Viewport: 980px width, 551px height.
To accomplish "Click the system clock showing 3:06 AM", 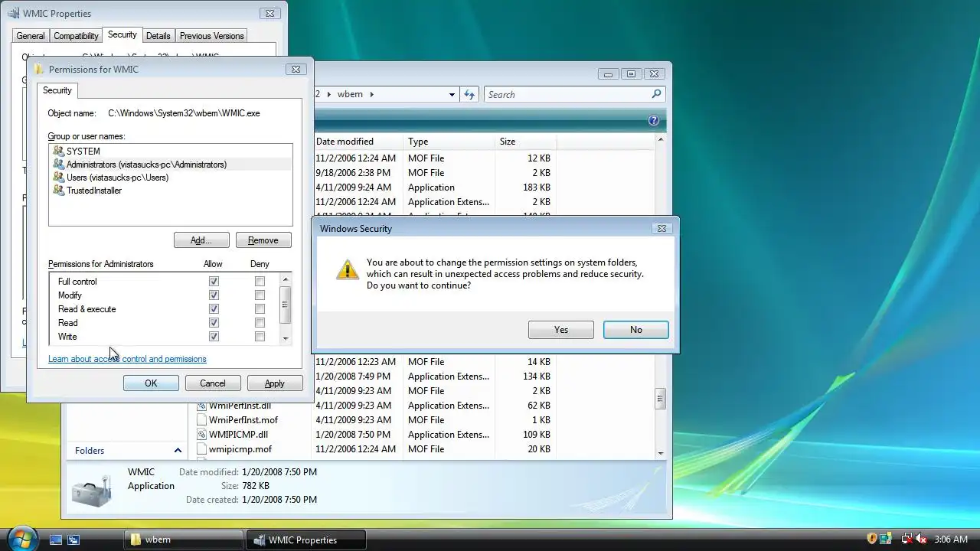I will point(951,540).
